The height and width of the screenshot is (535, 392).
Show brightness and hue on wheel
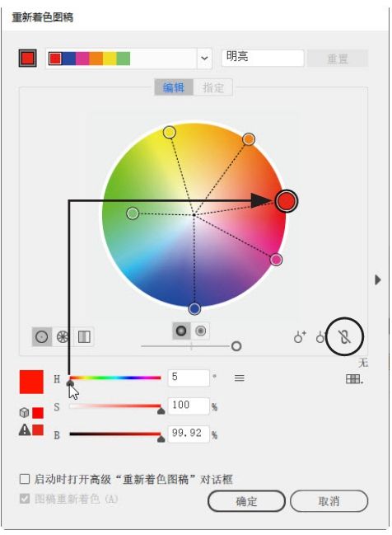click(x=200, y=331)
